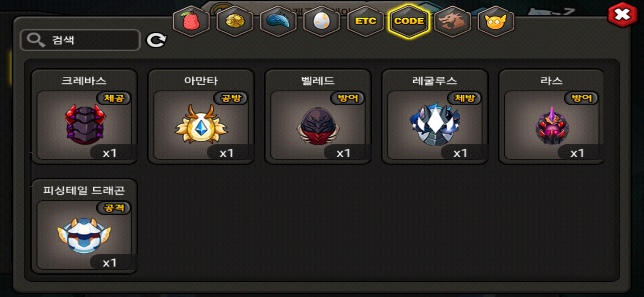
Task: Click the 체공 badge on 크레바스
Action: point(114,98)
